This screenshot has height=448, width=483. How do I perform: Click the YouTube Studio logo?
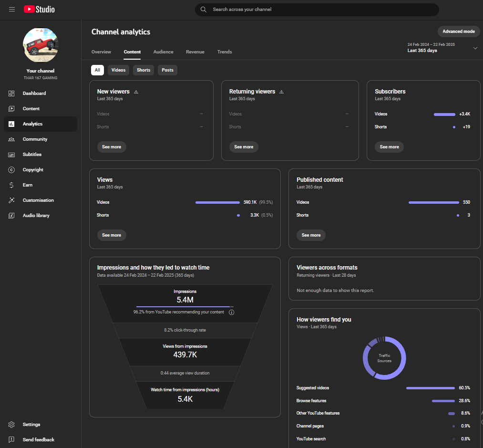[x=39, y=10]
